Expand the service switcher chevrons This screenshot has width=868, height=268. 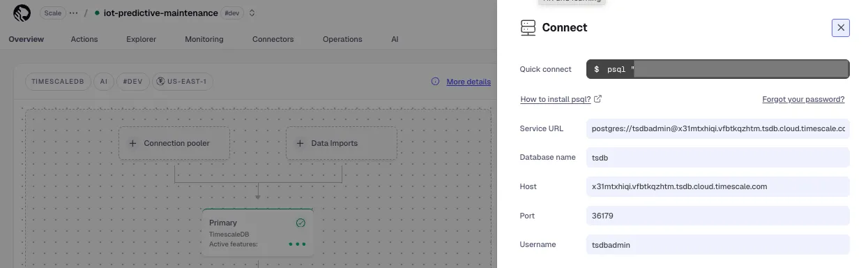point(252,13)
